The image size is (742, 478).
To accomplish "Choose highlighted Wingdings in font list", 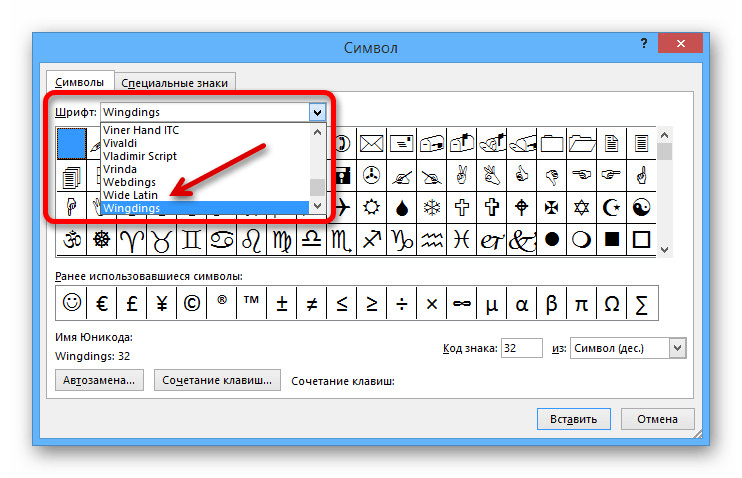I will [x=204, y=208].
